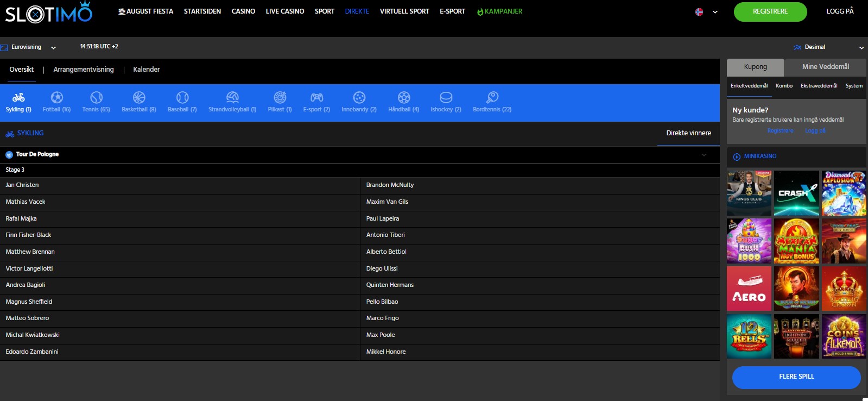
Task: Open the Mexican Mania Hot Bonus thumbnail
Action: coord(796,241)
